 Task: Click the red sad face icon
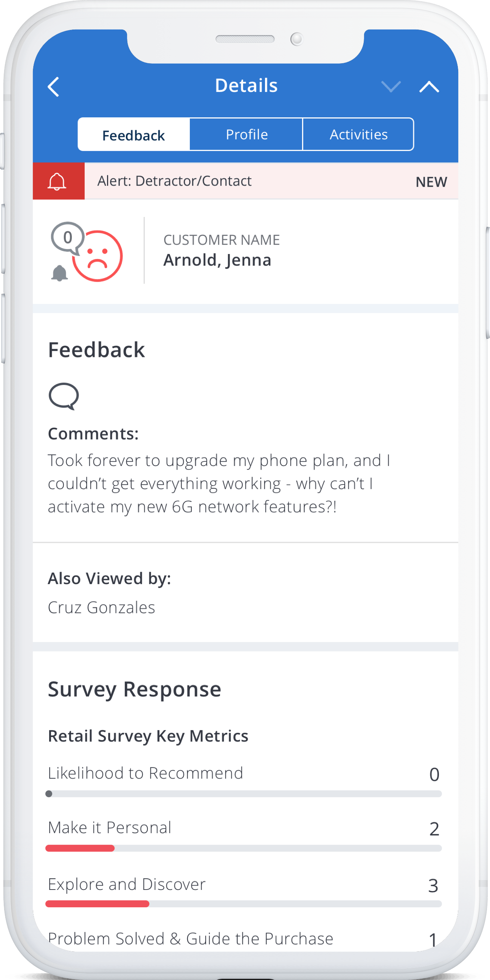tap(98, 256)
